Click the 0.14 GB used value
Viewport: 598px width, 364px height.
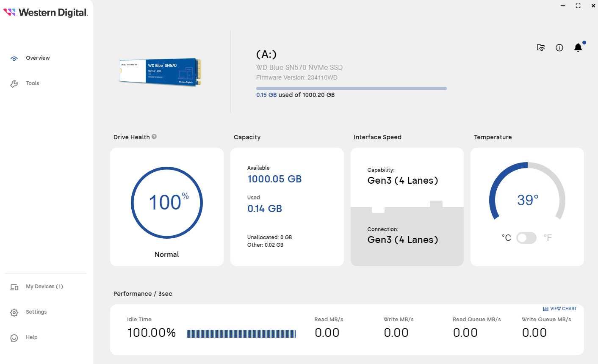coord(265,209)
